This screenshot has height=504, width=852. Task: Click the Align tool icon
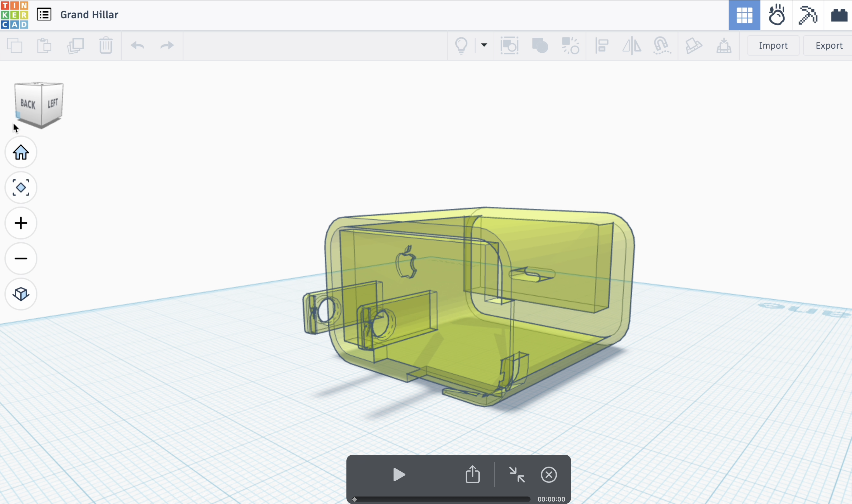point(601,46)
